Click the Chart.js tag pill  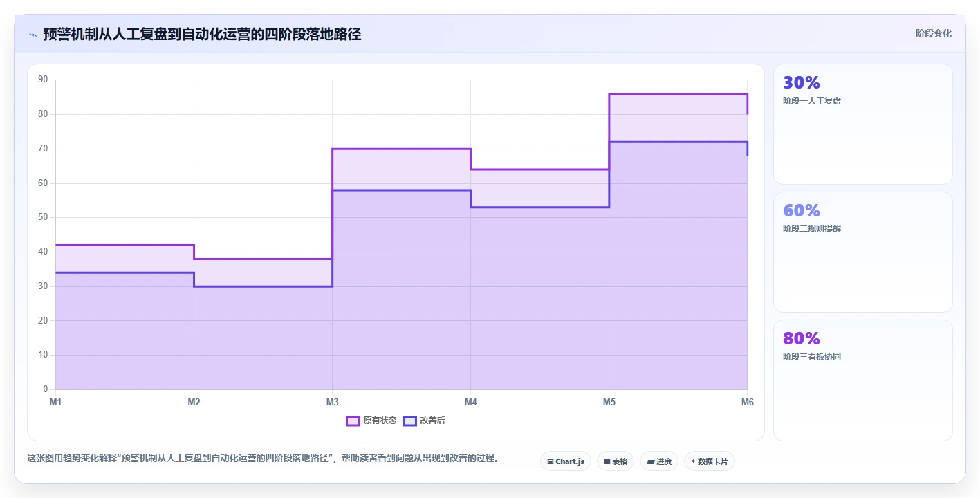click(x=566, y=461)
